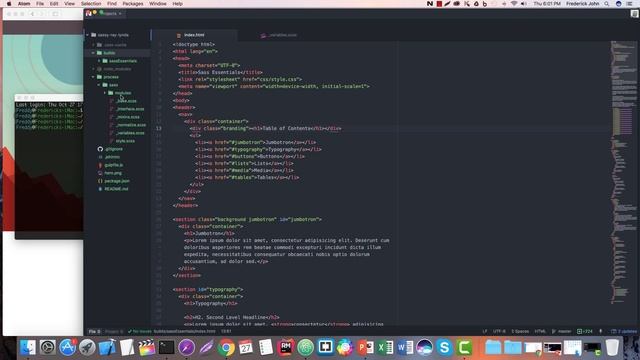Image resolution: width=640 pixels, height=360 pixels.
Task: Open Siri from the dock
Action: pyautogui.click(x=424, y=348)
